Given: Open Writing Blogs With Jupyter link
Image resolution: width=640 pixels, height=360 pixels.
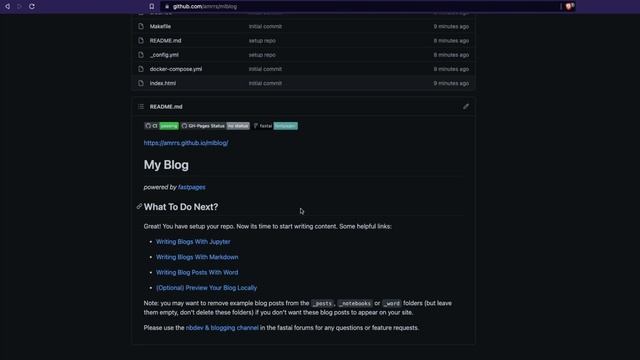Looking at the screenshot, I should coord(193,242).
